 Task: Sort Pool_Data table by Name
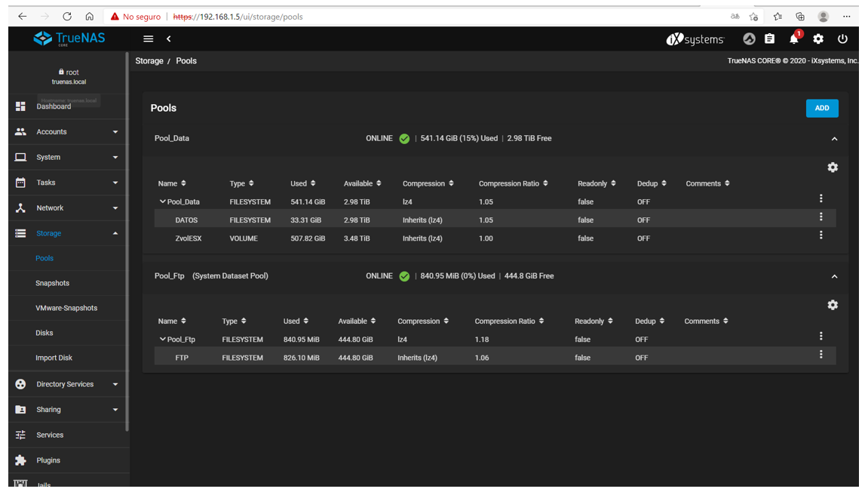[172, 183]
